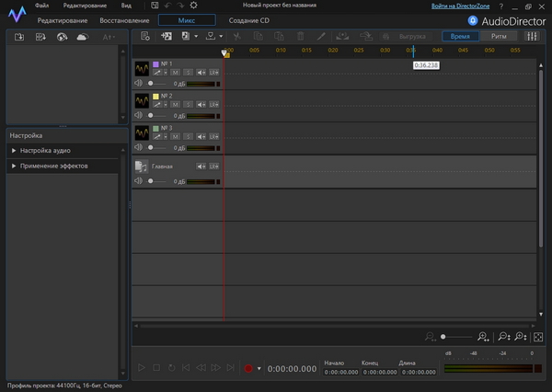
Task: Switch timeline ruler to Ритм mode
Action: 499,36
